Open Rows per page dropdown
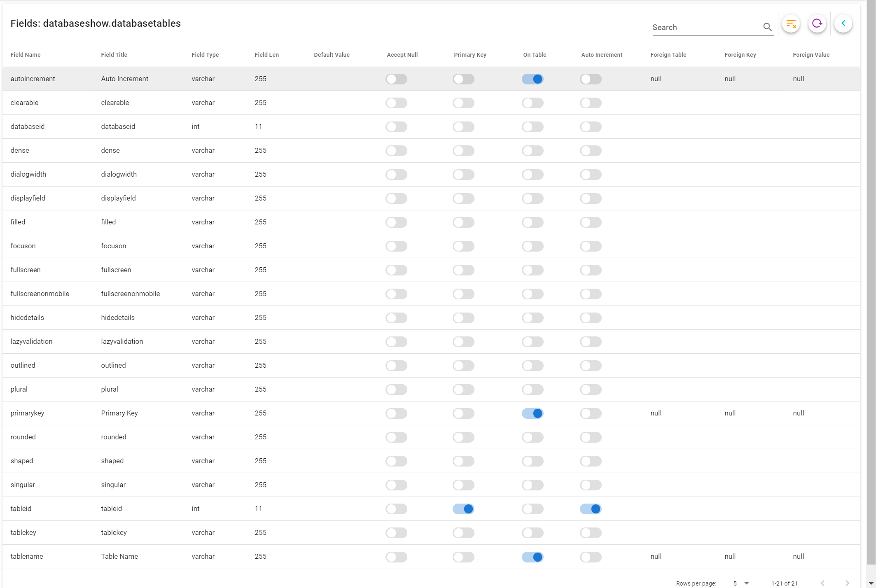 [741, 583]
